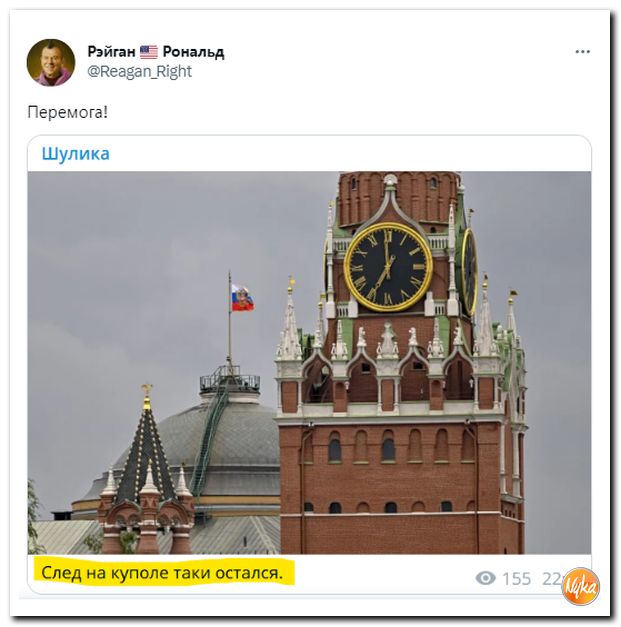Click the orange Nyka watermark logo
This screenshot has height=627, width=621.
pos(580,587)
